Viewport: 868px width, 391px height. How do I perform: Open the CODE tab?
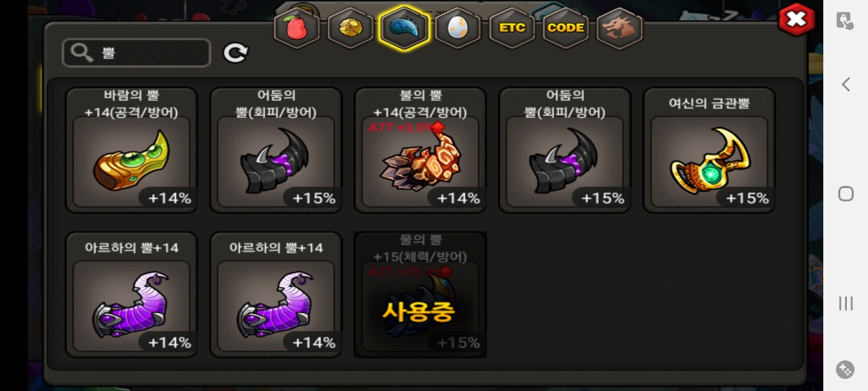(566, 28)
